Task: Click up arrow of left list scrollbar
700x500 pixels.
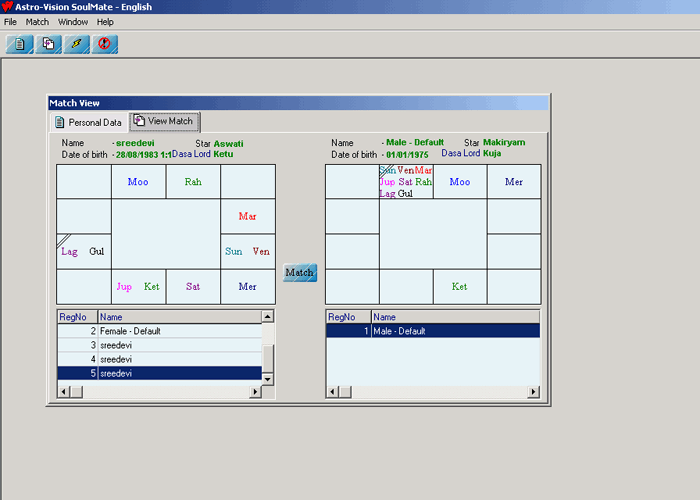Action: (267, 317)
